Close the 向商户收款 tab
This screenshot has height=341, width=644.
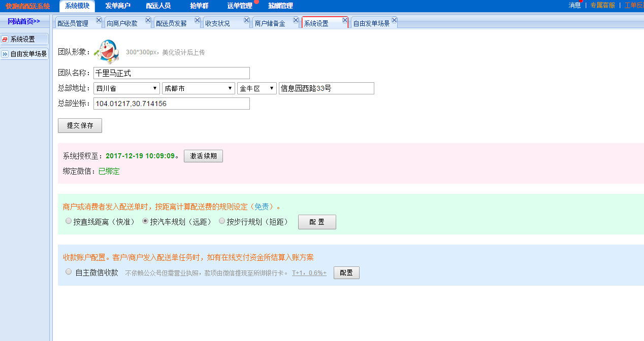point(148,20)
